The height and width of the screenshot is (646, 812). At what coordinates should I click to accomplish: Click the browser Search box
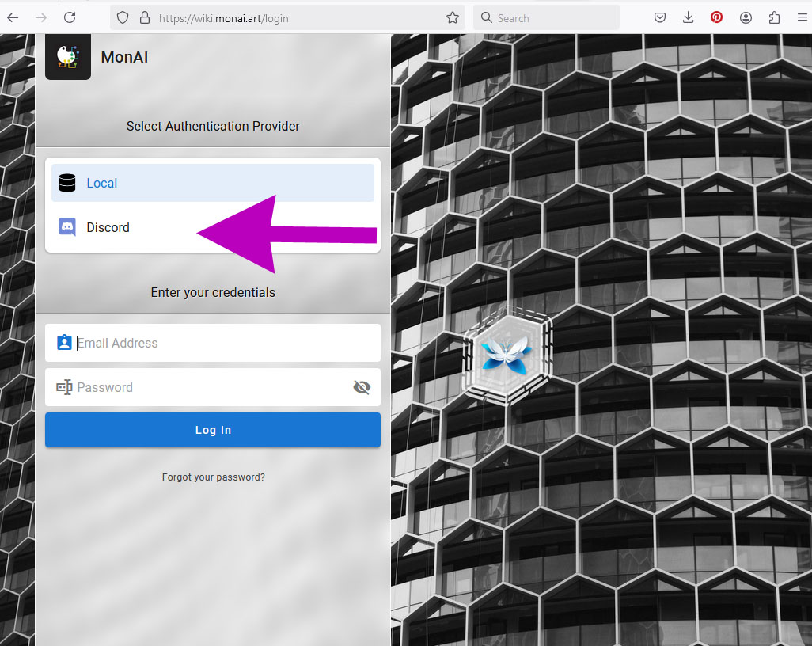[x=546, y=18]
